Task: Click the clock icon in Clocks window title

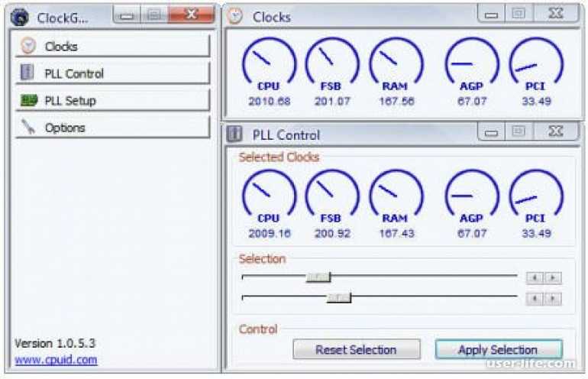Action: [235, 17]
